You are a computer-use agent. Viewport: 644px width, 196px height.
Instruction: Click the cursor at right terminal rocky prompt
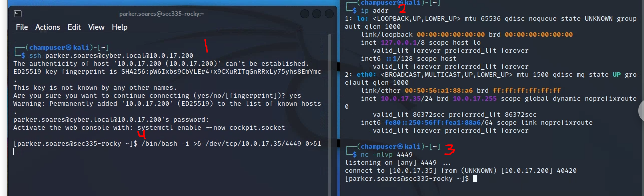475,178
